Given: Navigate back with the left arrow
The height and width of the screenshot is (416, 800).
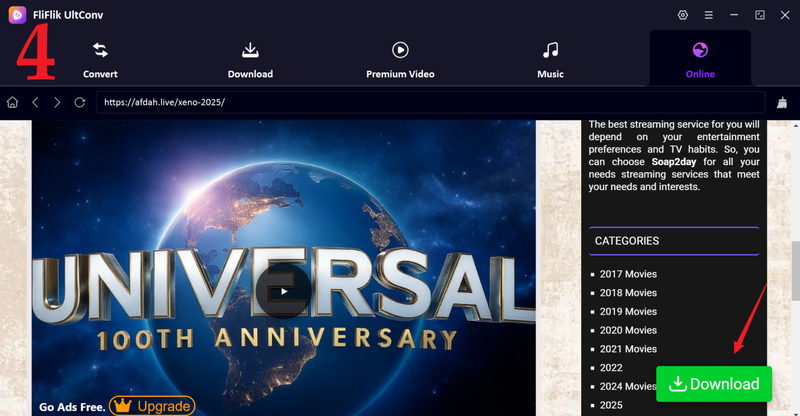Looking at the screenshot, I should [x=35, y=102].
